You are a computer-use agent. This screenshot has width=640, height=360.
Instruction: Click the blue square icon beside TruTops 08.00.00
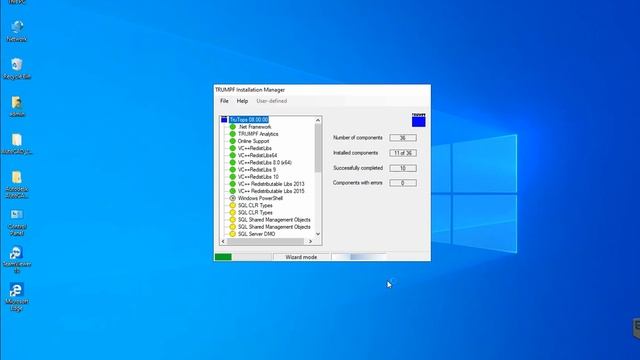tap(224, 120)
